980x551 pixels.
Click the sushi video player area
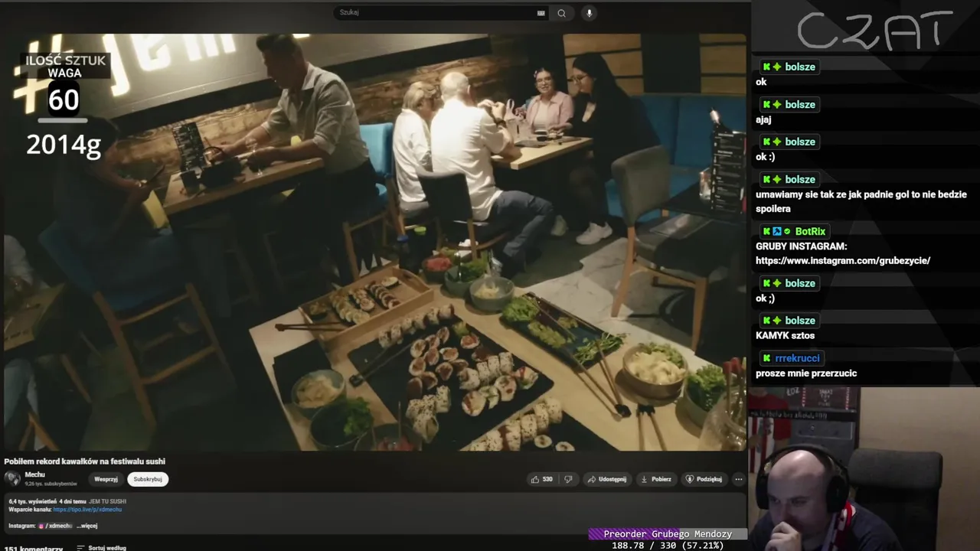tap(374, 242)
